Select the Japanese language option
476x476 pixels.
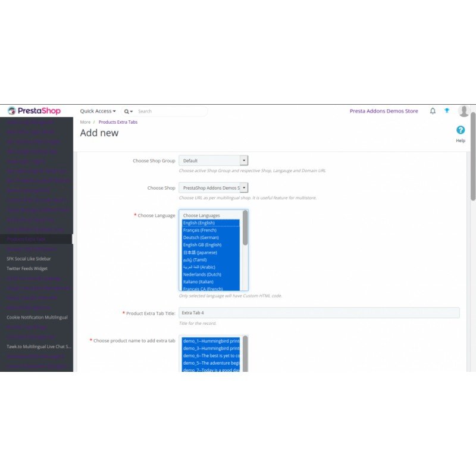click(211, 252)
